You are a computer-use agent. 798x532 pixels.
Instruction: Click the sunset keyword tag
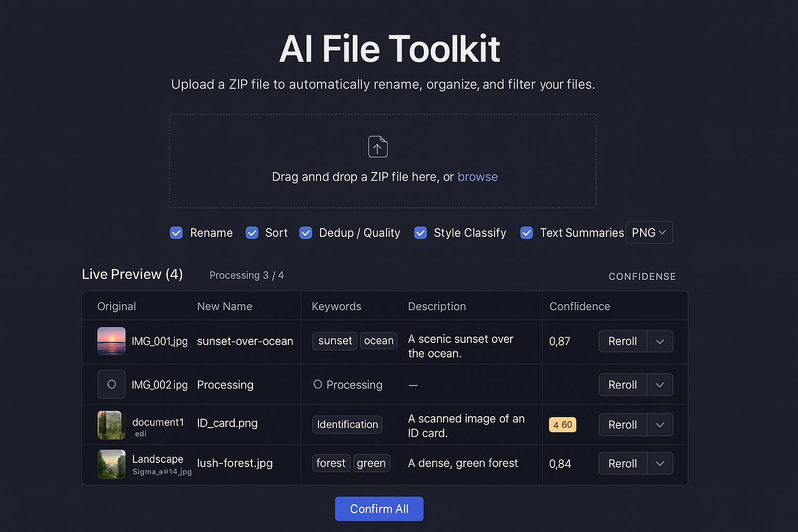(334, 341)
